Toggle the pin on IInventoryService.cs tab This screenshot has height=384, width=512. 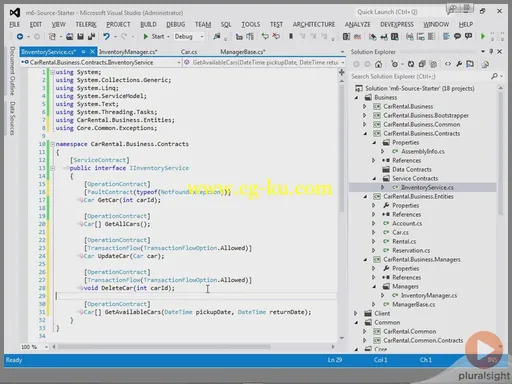(x=83, y=52)
